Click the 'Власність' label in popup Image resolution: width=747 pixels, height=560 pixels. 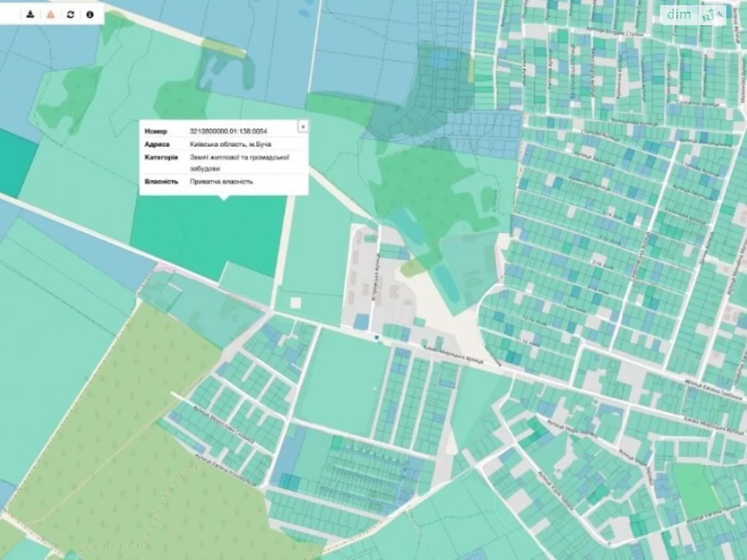(x=161, y=182)
